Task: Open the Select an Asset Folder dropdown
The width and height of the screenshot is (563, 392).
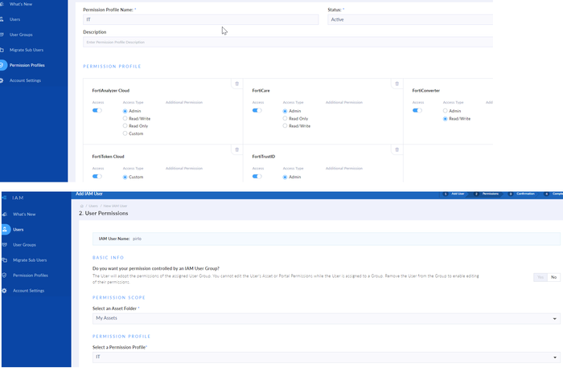Action: coord(327,318)
